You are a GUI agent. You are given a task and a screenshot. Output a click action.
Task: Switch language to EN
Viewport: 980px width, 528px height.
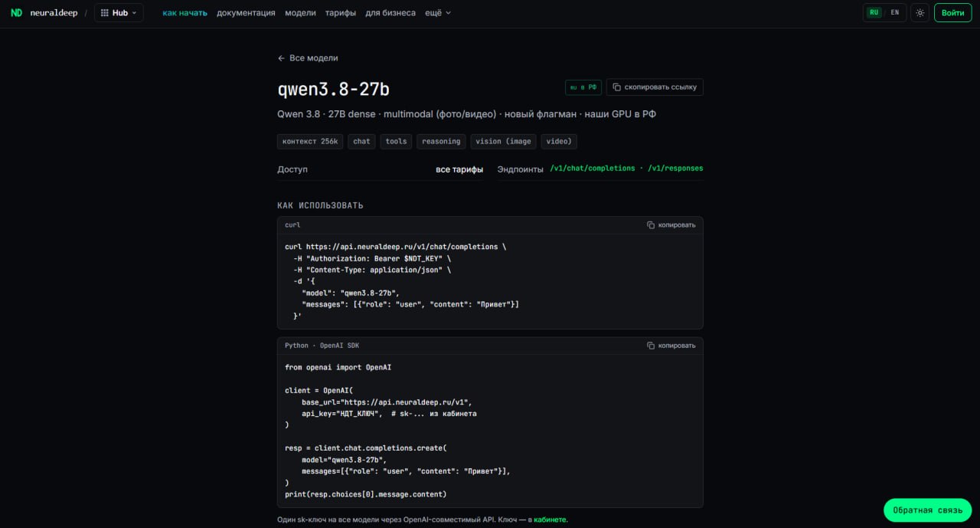click(894, 13)
